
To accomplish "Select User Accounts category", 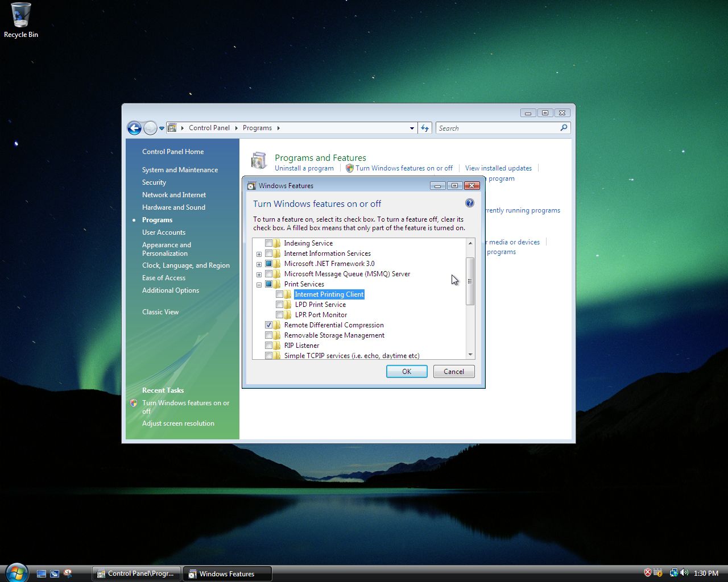I will (164, 232).
